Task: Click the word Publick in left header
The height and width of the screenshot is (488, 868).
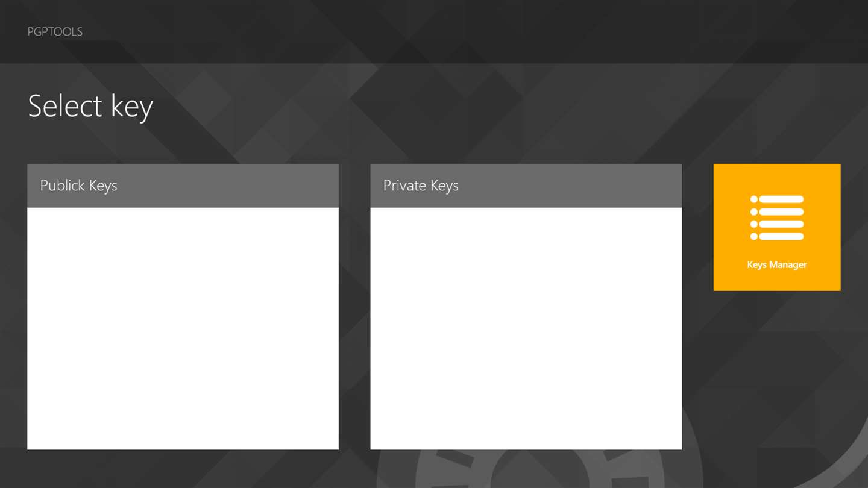Action: 62,185
